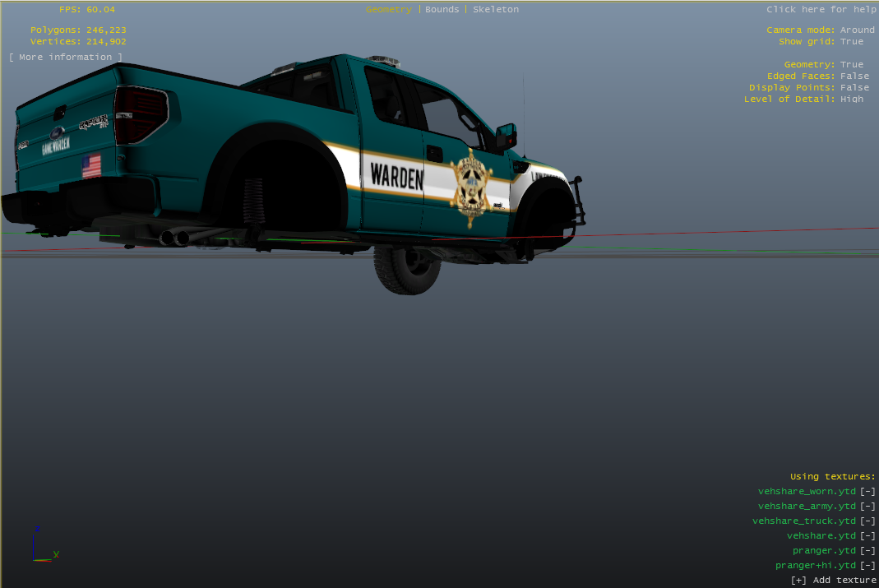
Task: Click the detached wheel below the truck
Action: [x=407, y=271]
